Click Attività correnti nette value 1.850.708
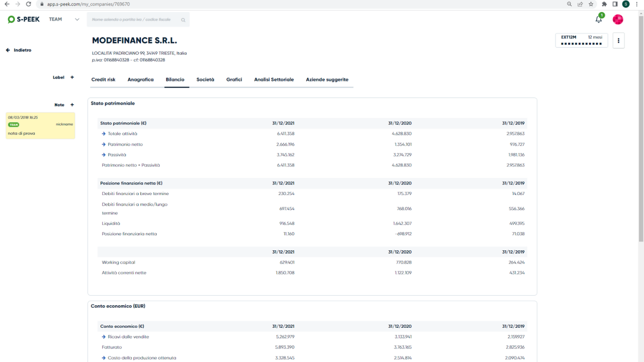This screenshot has width=644, height=362. tap(285, 273)
